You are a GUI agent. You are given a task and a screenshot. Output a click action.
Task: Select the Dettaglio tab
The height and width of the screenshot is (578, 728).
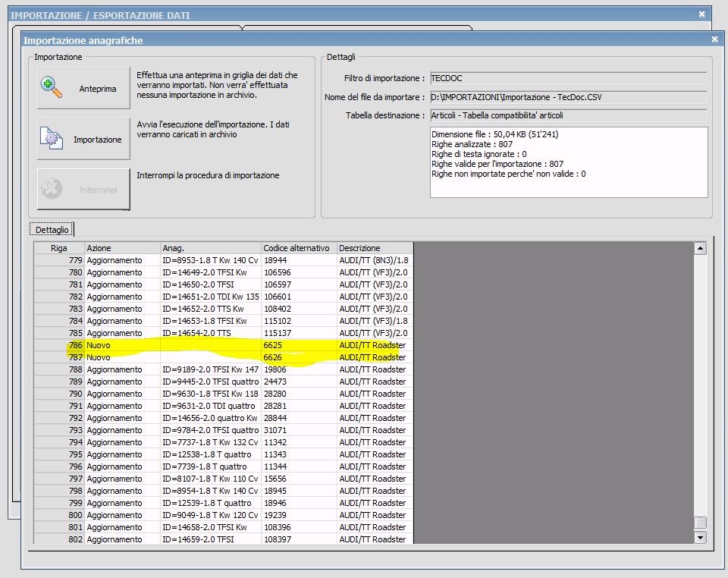(x=52, y=230)
